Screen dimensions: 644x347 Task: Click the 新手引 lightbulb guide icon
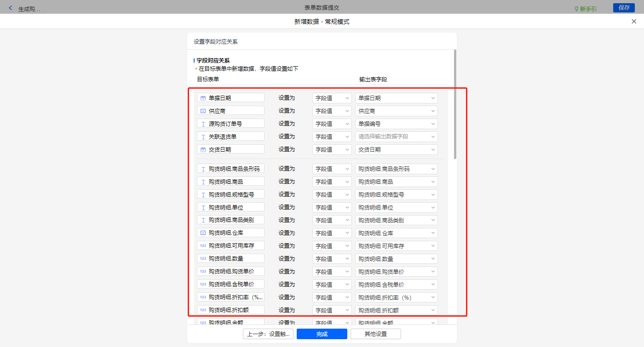[x=576, y=9]
